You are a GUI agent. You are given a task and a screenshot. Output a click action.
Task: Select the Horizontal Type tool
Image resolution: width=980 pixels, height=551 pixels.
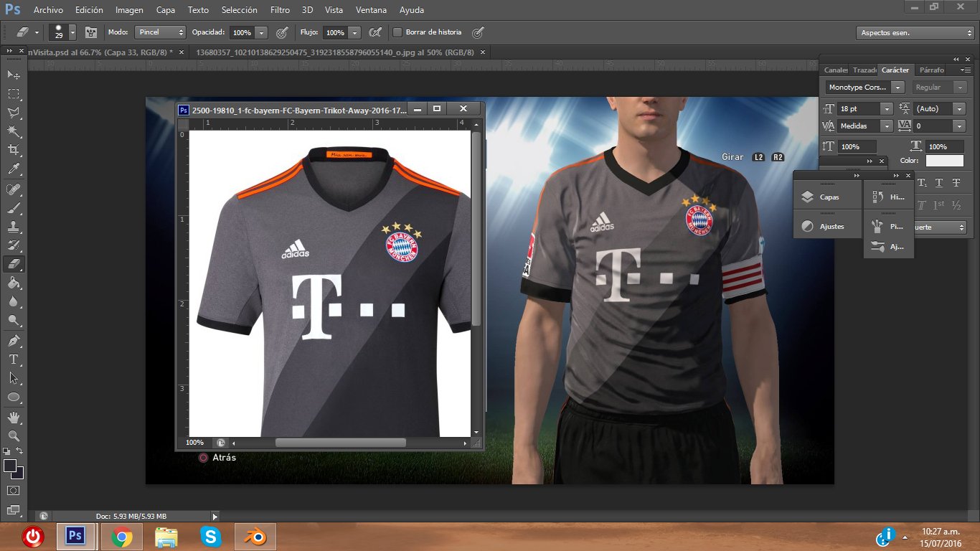[x=14, y=359]
